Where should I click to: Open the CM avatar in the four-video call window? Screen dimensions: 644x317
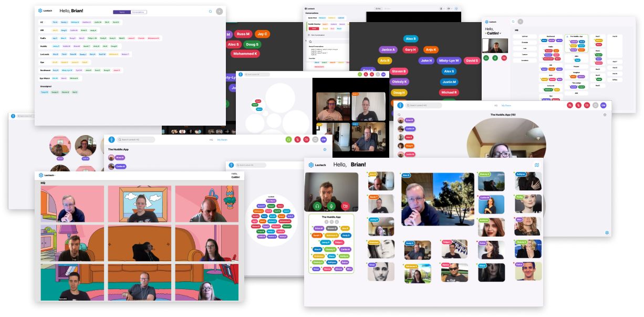pyautogui.click(x=383, y=75)
